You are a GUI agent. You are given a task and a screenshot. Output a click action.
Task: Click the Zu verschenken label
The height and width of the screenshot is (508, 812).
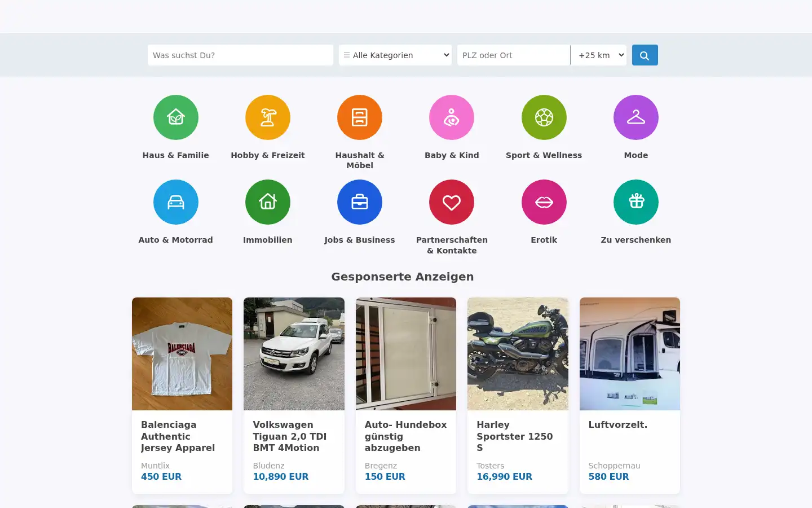(636, 240)
